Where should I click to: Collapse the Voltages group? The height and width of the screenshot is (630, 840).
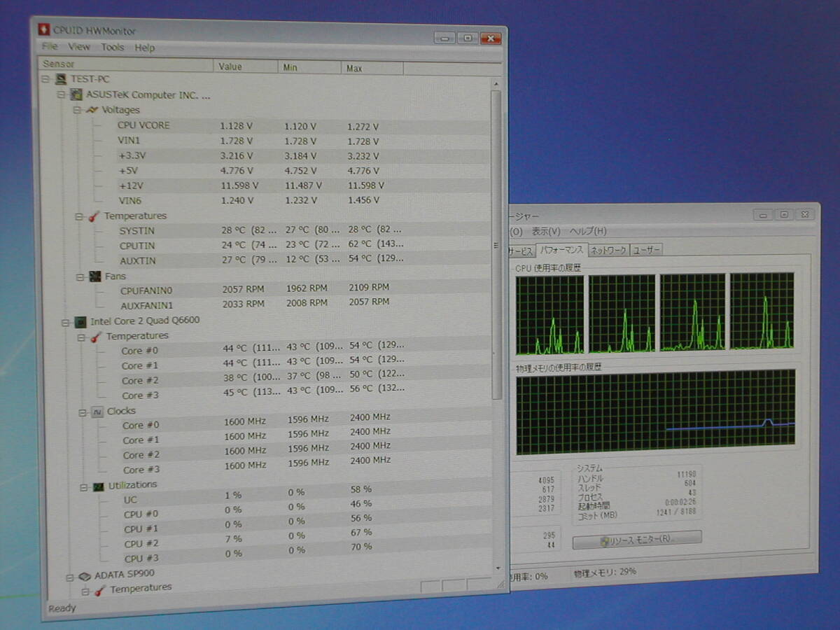[x=77, y=110]
